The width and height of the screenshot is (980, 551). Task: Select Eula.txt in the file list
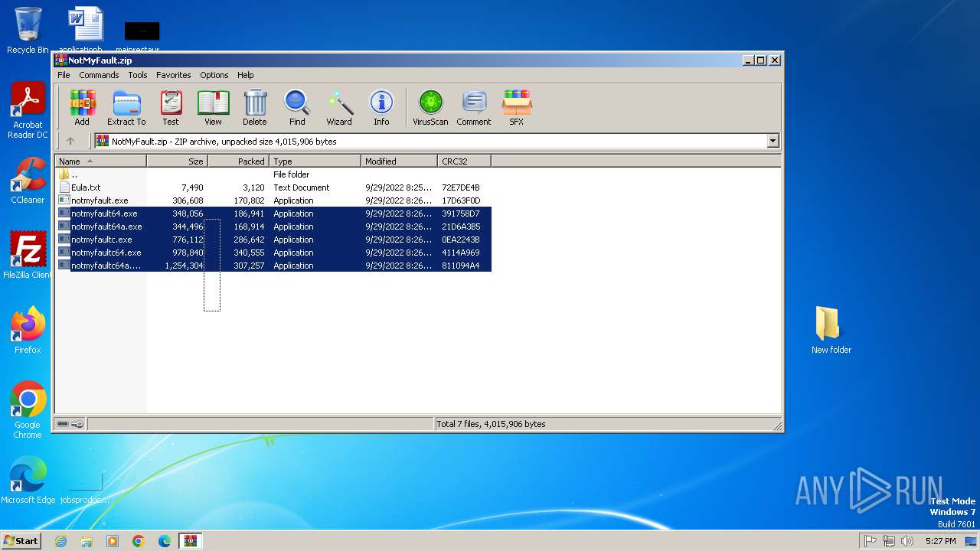click(273, 187)
